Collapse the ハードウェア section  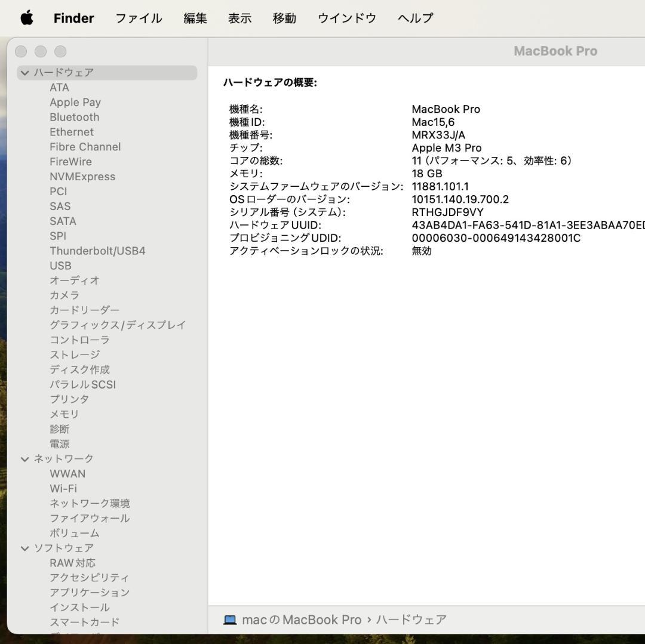24,72
